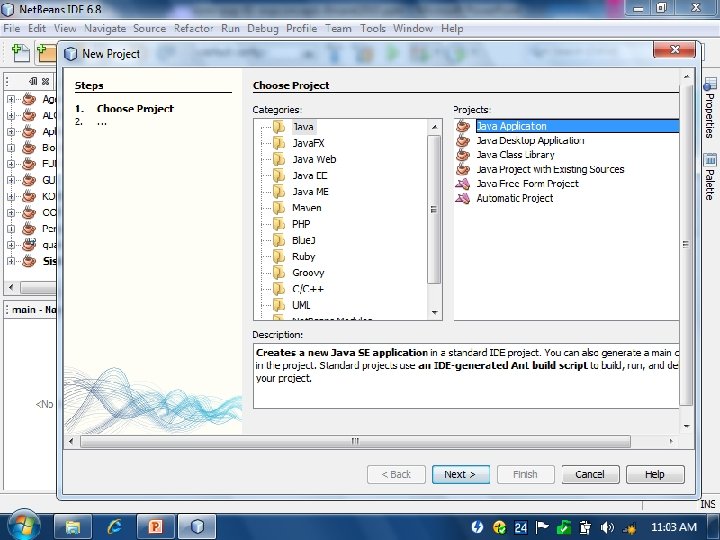Pick the Java ME category

coord(310,191)
